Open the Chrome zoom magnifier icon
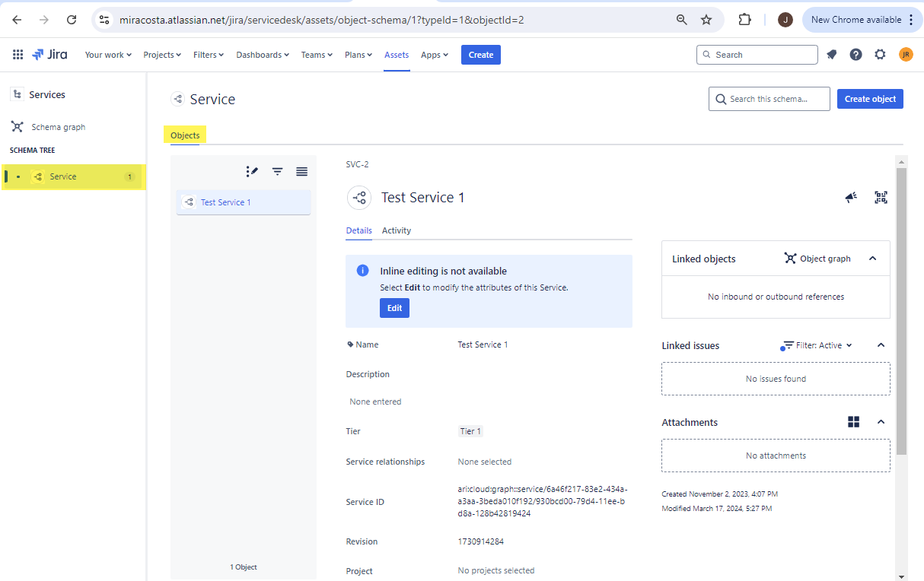The height and width of the screenshot is (581, 924). [682, 20]
